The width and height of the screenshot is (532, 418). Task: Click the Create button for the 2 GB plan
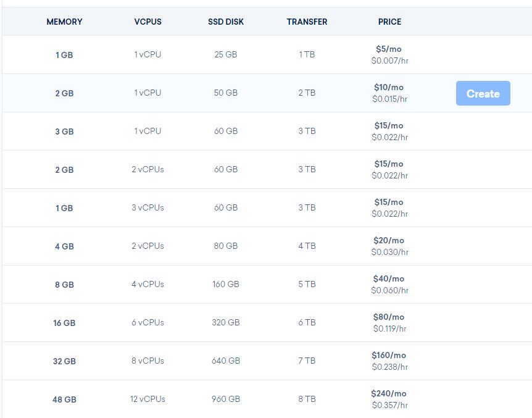coord(483,93)
